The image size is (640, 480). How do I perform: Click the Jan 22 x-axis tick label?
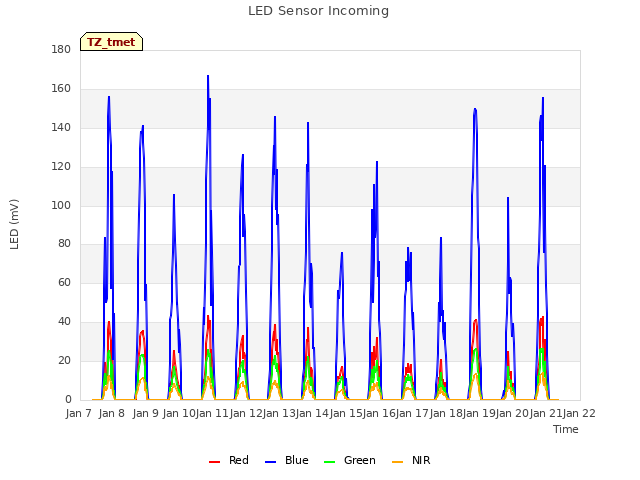click(x=579, y=413)
